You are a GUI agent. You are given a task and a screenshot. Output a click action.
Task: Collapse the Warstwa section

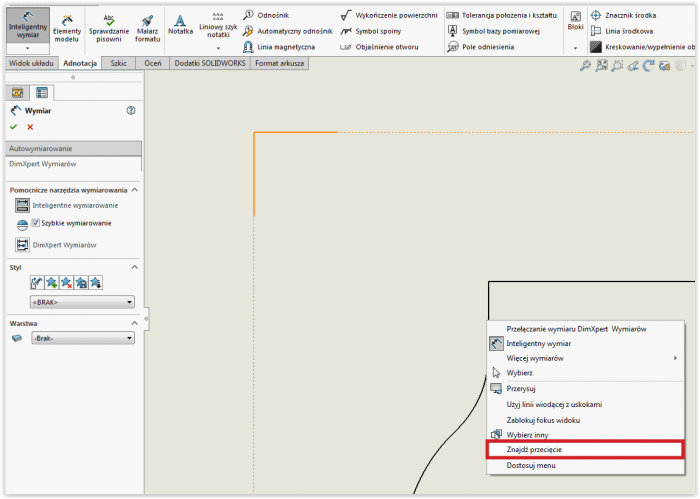point(135,323)
